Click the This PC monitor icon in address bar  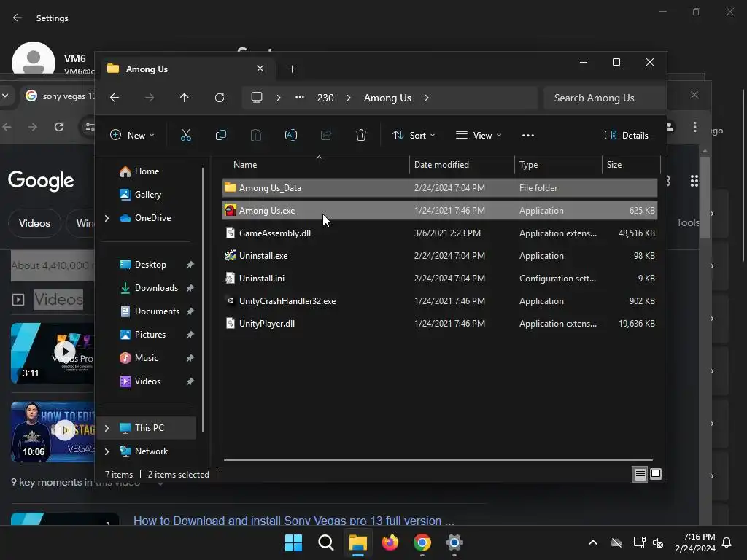click(257, 98)
